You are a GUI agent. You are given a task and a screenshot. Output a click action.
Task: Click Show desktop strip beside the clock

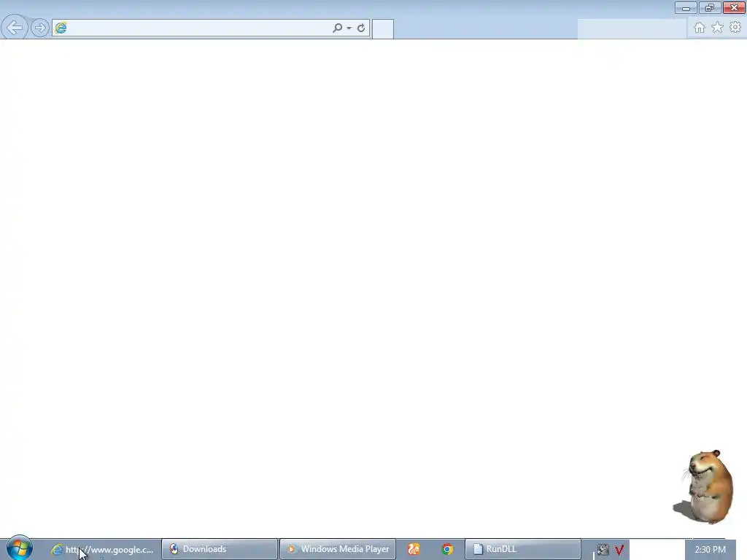(x=742, y=550)
